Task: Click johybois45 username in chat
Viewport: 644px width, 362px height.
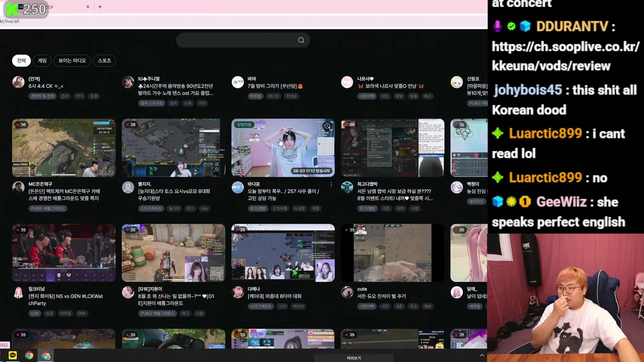Action: [x=528, y=90]
